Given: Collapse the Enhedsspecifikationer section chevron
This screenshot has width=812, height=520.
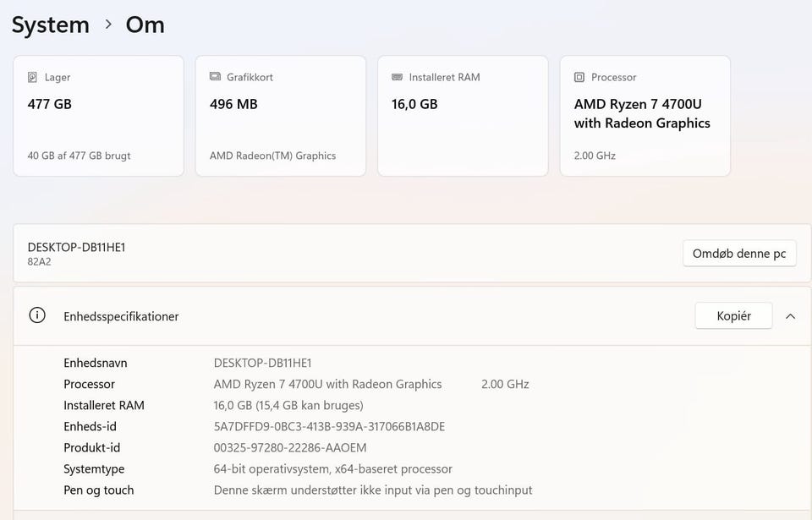Looking at the screenshot, I should pos(790,316).
